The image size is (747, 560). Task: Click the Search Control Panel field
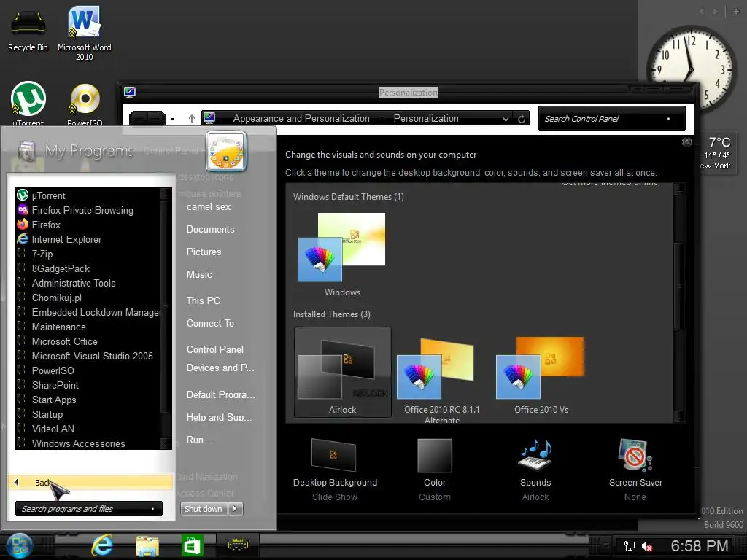coord(612,119)
